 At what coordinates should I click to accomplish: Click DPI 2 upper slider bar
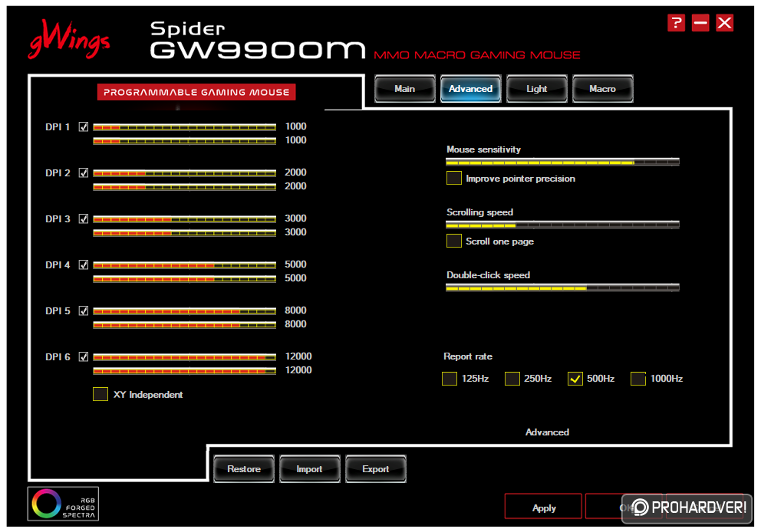184,173
